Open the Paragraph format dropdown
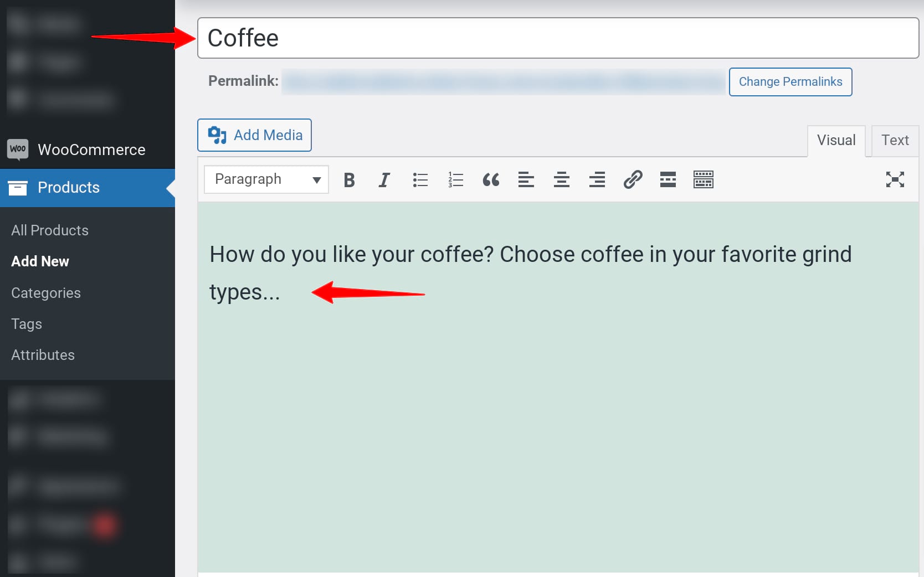 click(266, 179)
